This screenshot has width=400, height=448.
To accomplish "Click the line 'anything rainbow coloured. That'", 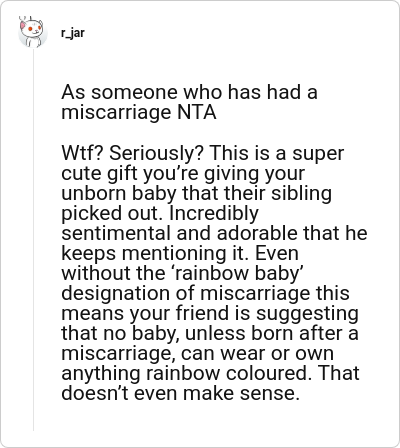I will (210, 373).
